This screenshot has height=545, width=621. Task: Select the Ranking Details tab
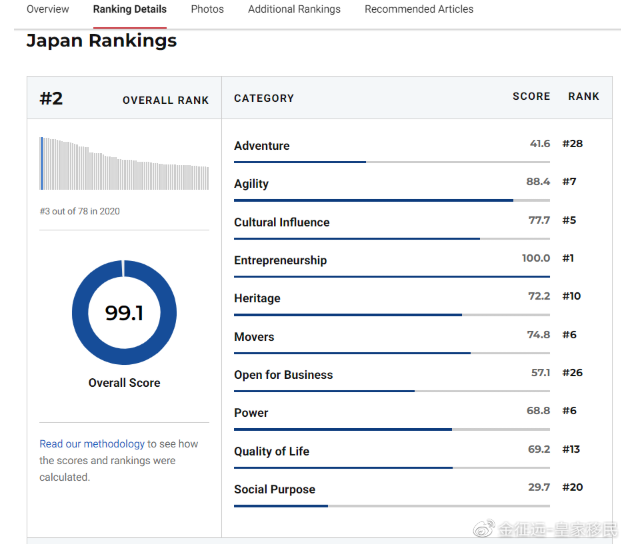point(130,9)
